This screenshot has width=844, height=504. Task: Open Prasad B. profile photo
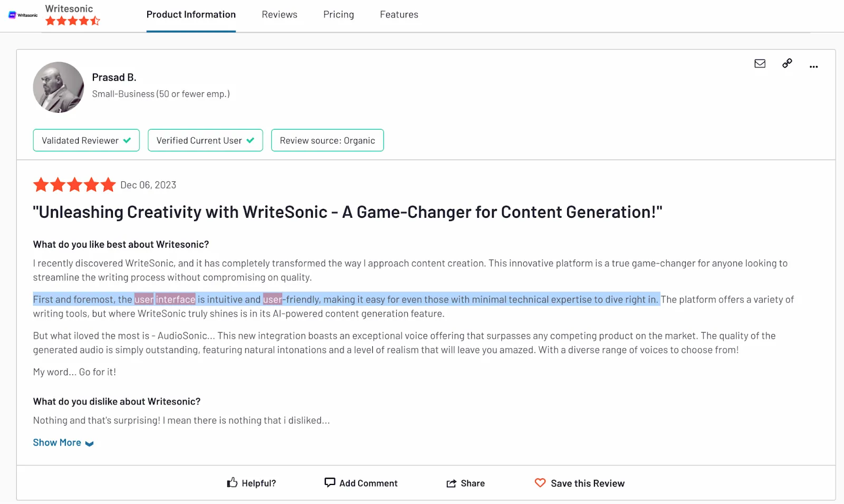click(59, 88)
